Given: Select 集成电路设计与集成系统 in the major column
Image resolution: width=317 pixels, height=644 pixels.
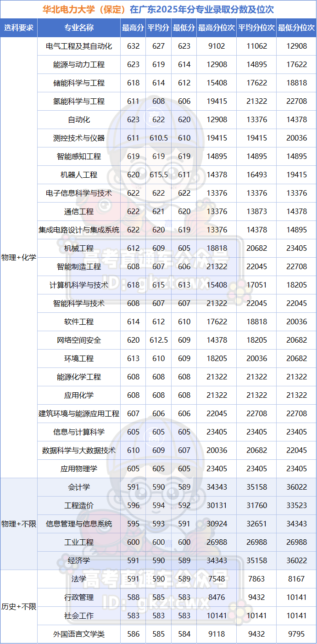Looking at the screenshot, I should (79, 230).
